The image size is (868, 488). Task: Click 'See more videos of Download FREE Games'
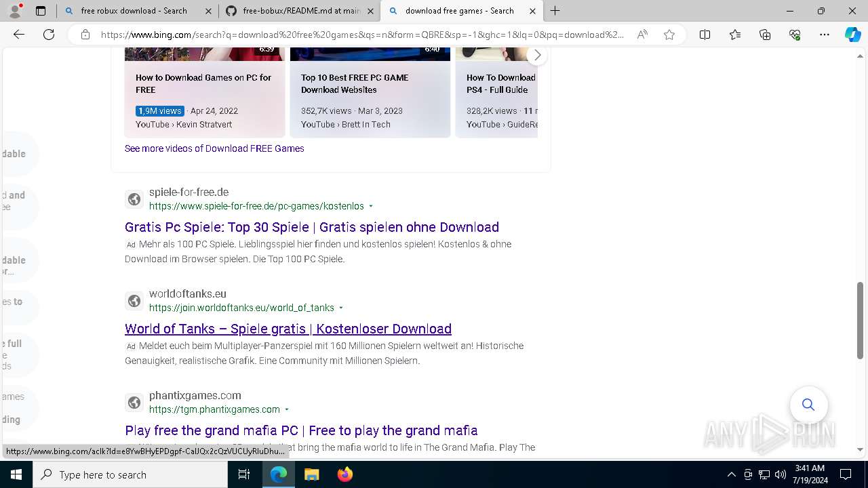214,148
